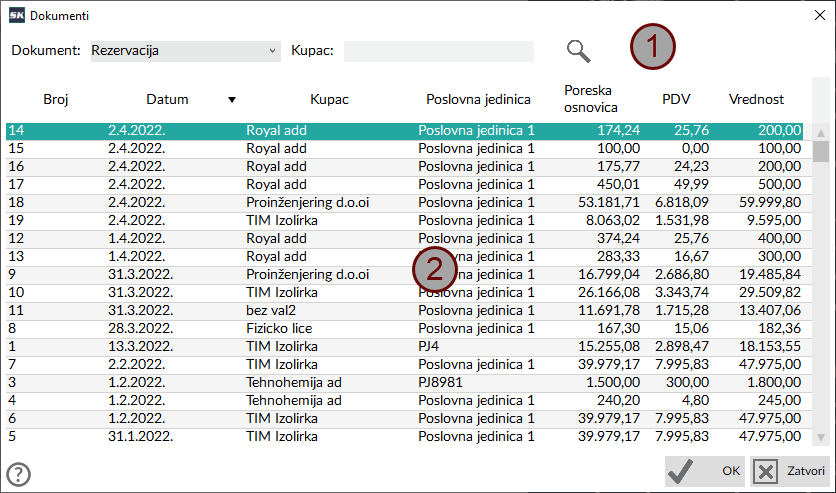The image size is (836, 493).
Task: Click the magnifying glass search icon
Action: click(578, 51)
